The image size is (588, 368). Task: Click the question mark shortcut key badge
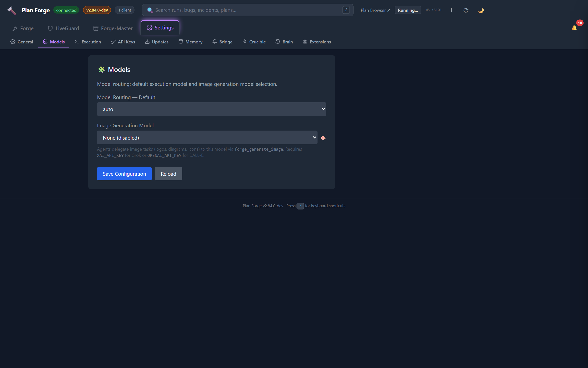[300, 206]
